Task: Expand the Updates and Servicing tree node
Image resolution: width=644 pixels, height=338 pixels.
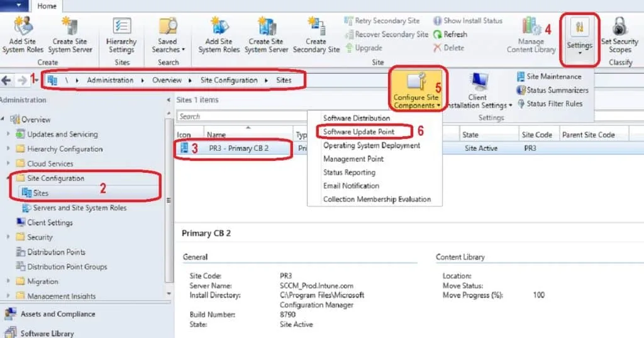Action: click(x=9, y=134)
